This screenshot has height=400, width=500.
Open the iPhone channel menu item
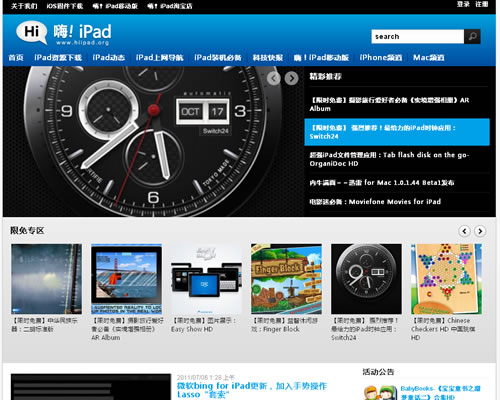click(381, 57)
